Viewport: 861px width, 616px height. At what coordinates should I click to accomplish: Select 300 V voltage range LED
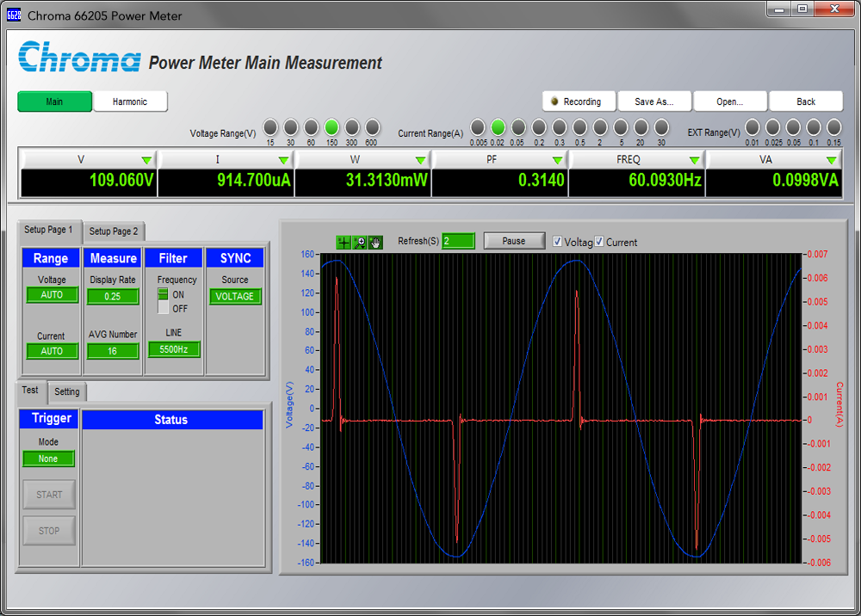352,127
